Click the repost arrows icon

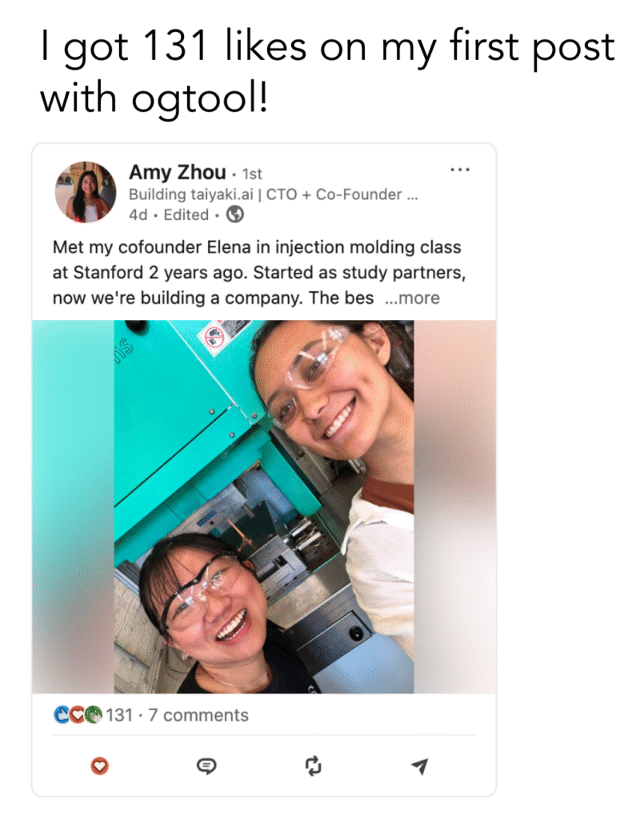[313, 765]
